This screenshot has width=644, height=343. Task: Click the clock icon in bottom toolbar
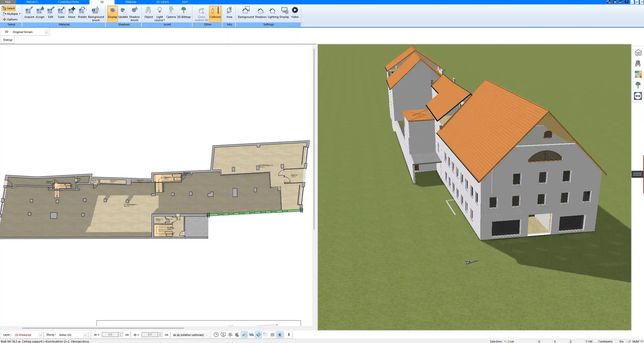point(216,335)
